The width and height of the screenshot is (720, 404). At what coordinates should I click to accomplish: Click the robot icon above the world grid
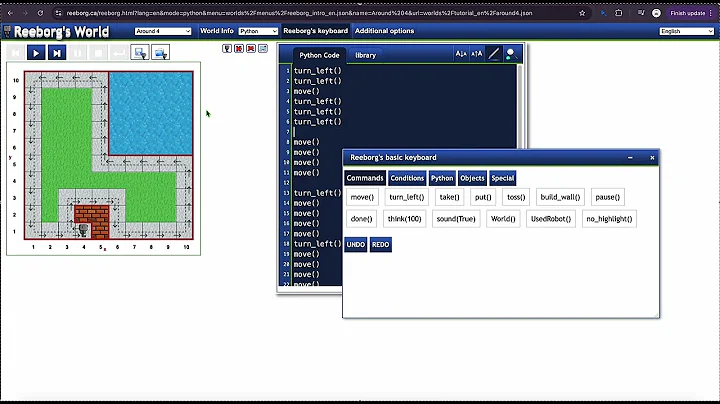coord(227,48)
